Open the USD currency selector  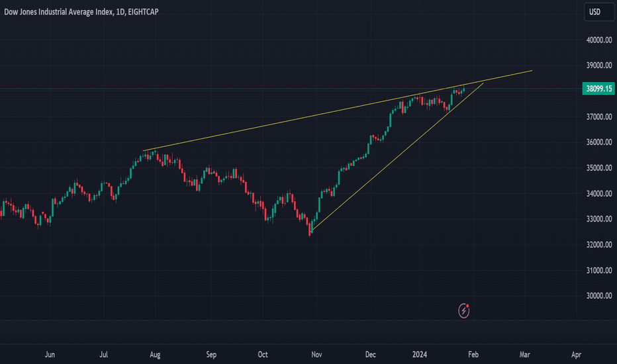(599, 12)
